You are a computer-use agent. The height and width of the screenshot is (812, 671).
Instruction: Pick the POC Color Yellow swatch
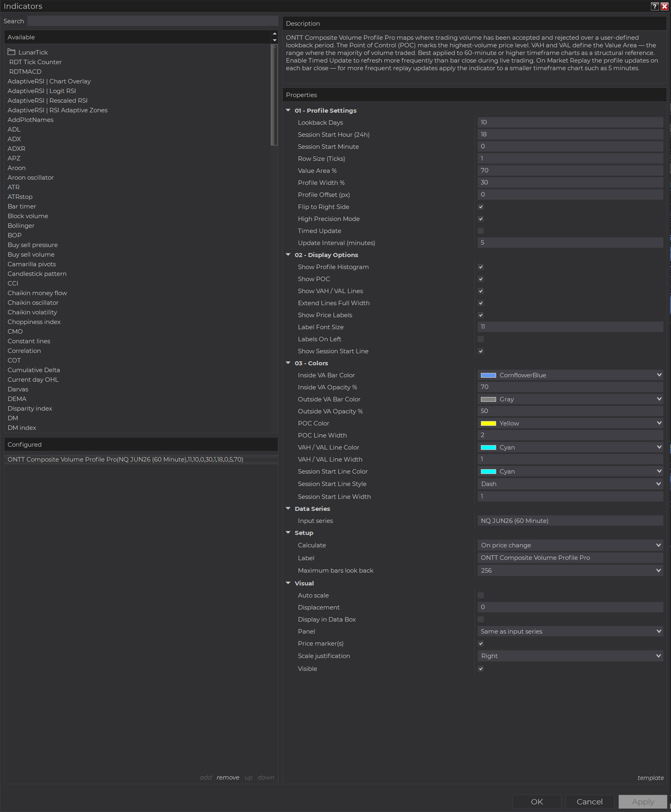[x=488, y=423]
